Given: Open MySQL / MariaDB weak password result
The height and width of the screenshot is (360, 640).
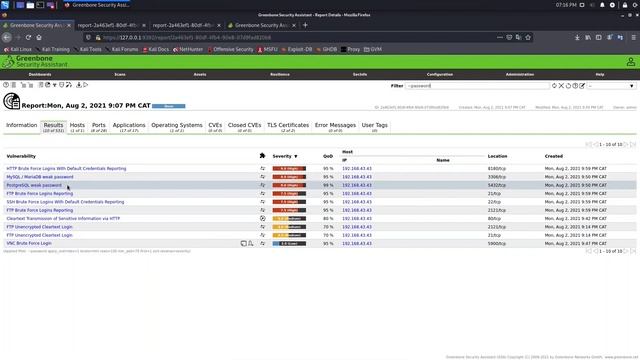Looking at the screenshot, I should click(x=40, y=177).
